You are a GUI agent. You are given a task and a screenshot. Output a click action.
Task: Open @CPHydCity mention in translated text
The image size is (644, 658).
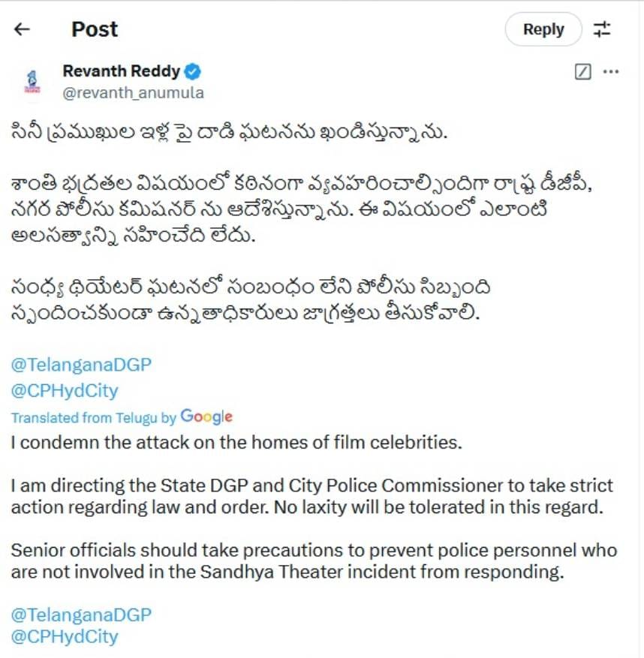[x=65, y=637]
